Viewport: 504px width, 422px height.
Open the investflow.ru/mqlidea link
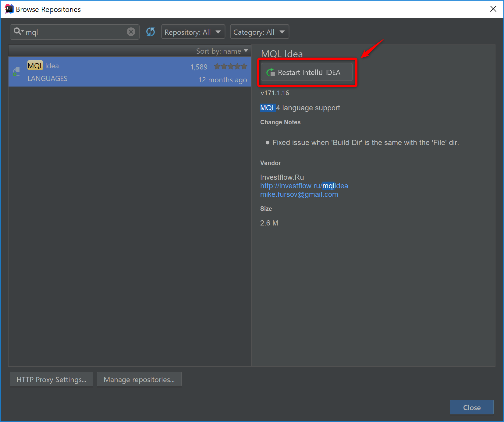tap(304, 186)
